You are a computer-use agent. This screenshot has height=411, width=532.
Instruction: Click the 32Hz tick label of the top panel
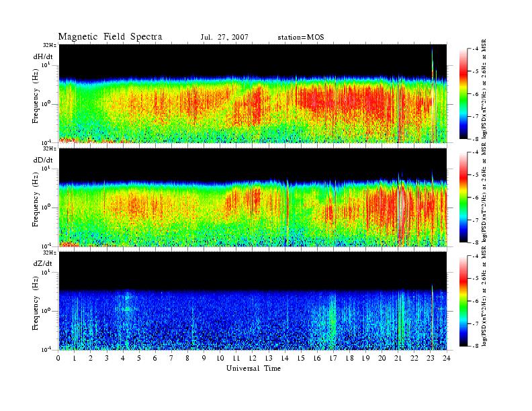(x=49, y=45)
